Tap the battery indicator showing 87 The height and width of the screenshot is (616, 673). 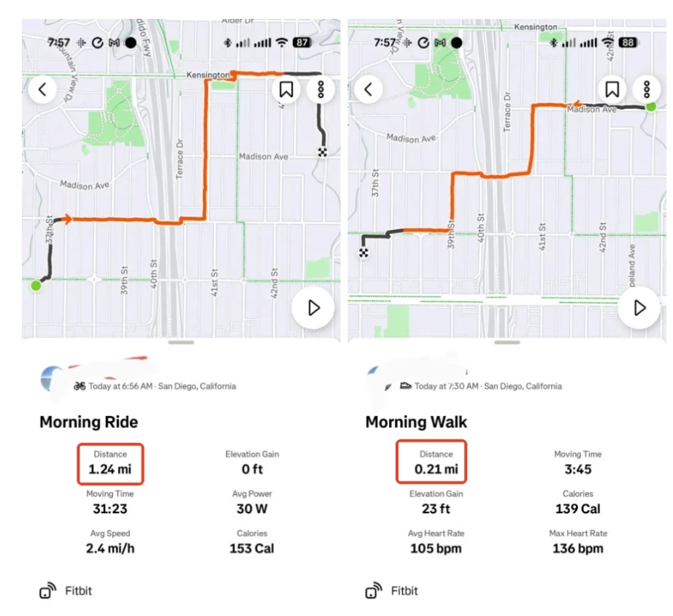pyautogui.click(x=302, y=43)
